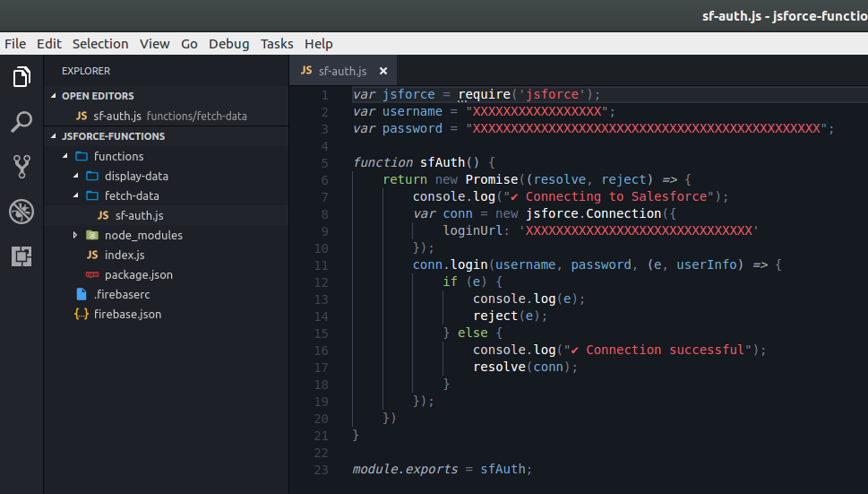Image resolution: width=868 pixels, height=494 pixels.
Task: Select sf-auth.js in Open Editors list
Action: pos(166,116)
